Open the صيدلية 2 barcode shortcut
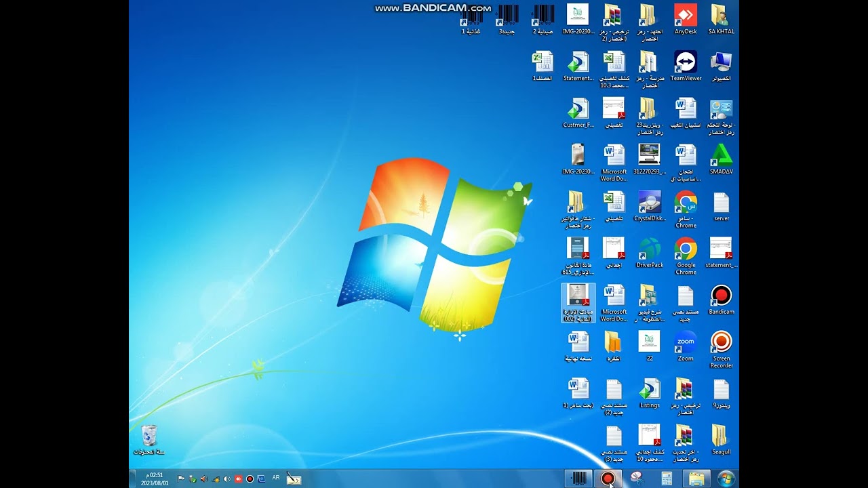Image resolution: width=868 pixels, height=488 pixels. tap(542, 18)
